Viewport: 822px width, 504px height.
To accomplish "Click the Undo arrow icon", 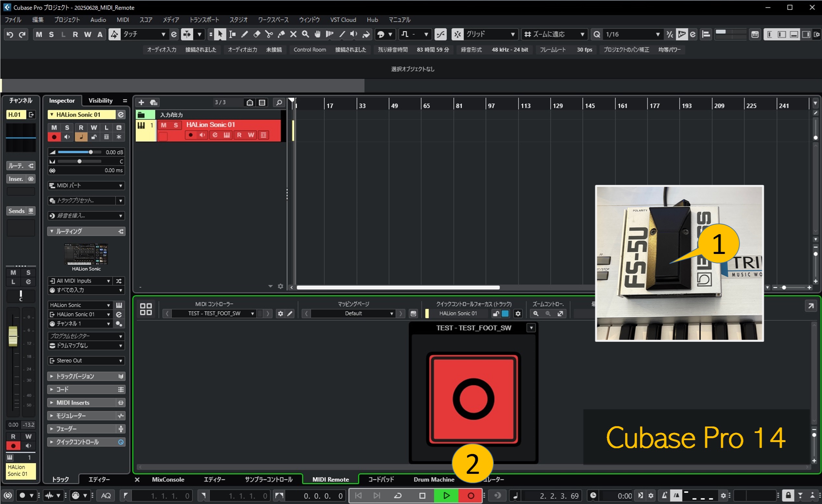I will click(x=10, y=34).
